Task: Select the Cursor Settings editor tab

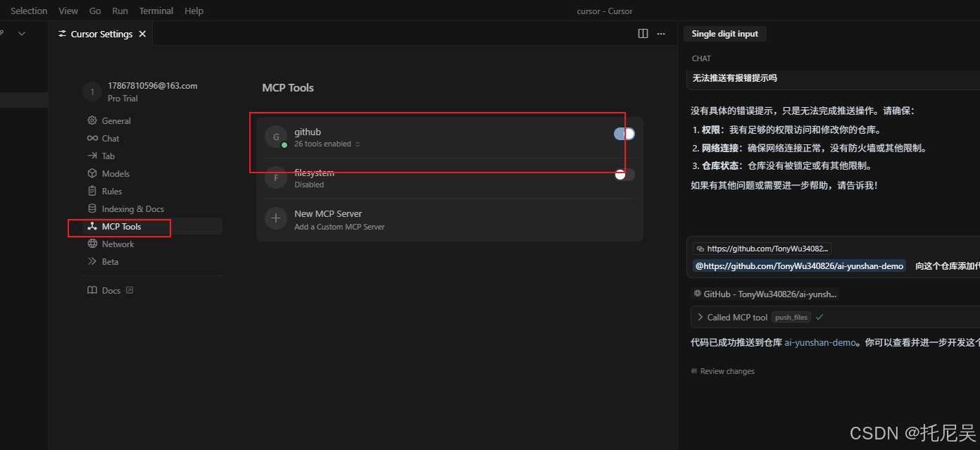Action: pos(101,34)
